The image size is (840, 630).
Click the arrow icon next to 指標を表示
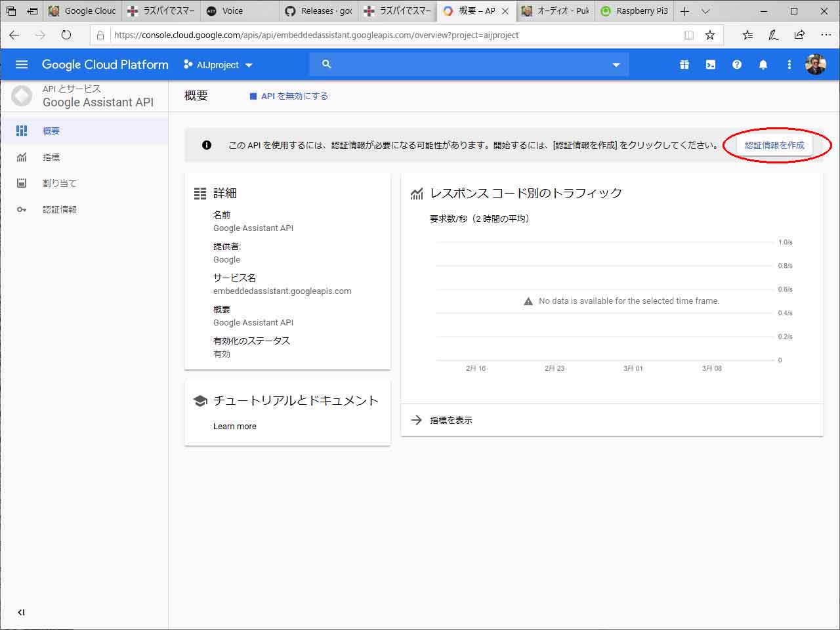[x=416, y=420]
